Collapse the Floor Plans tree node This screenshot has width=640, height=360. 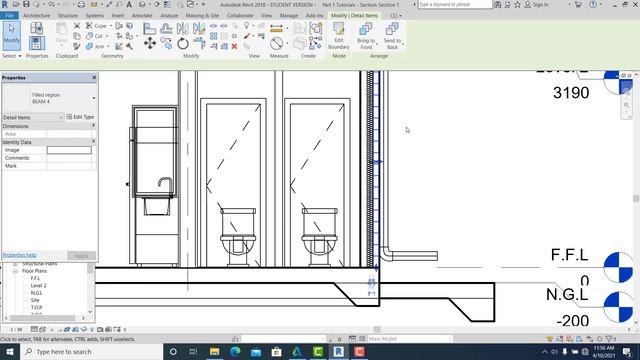15,271
